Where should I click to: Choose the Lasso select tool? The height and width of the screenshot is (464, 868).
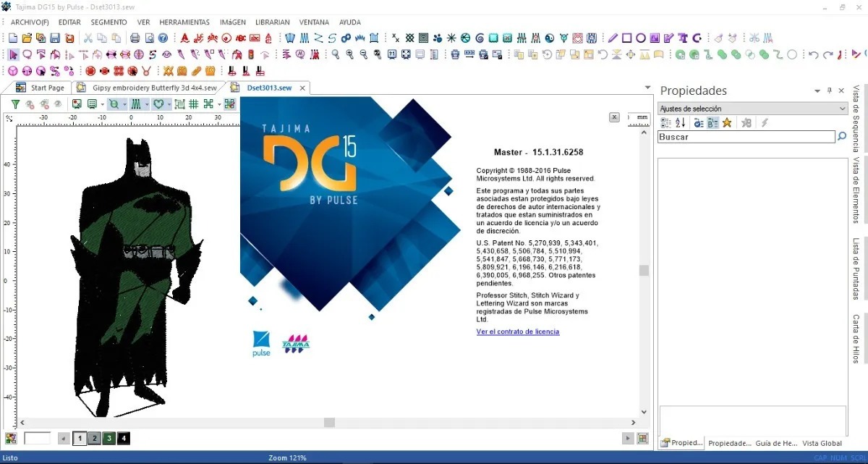point(27,54)
